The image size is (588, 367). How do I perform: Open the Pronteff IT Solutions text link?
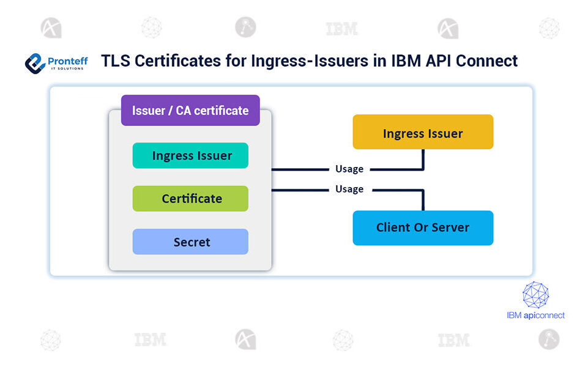pos(67,64)
